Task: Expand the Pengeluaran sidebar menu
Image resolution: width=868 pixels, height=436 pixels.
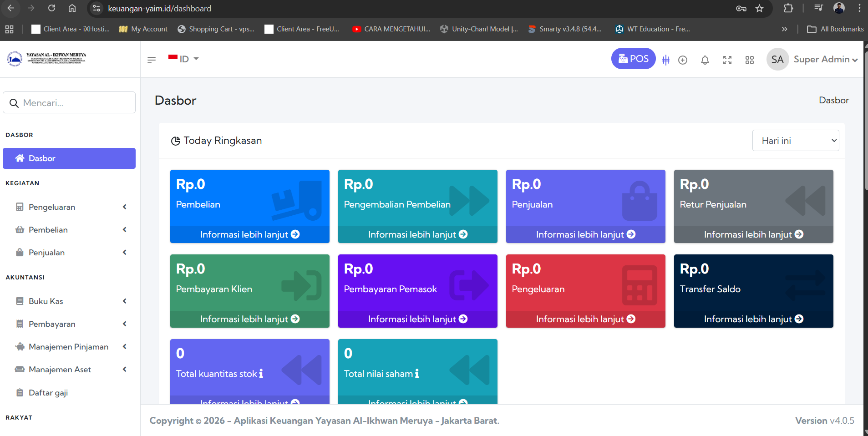Action: (71, 207)
